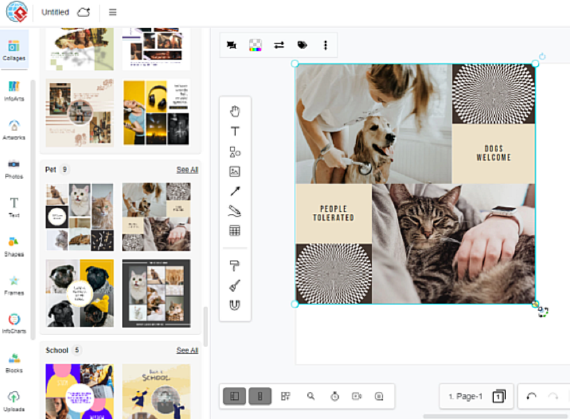Click the collages panel vertical scrollbar

point(205,327)
